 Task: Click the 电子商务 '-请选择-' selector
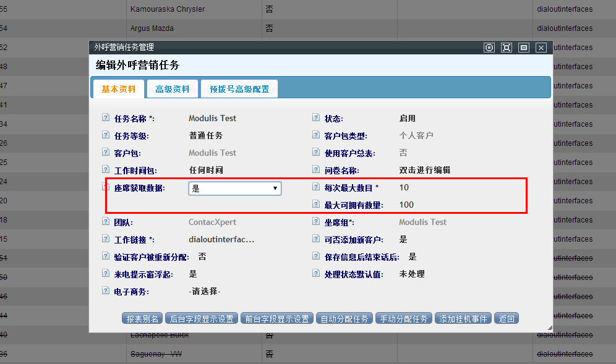point(205,292)
